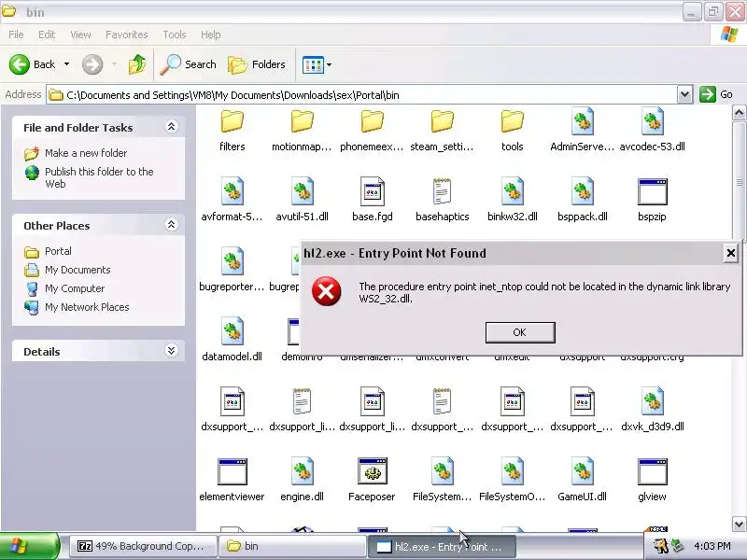The image size is (747, 560).
Task: Open the Favorites menu
Action: click(127, 35)
